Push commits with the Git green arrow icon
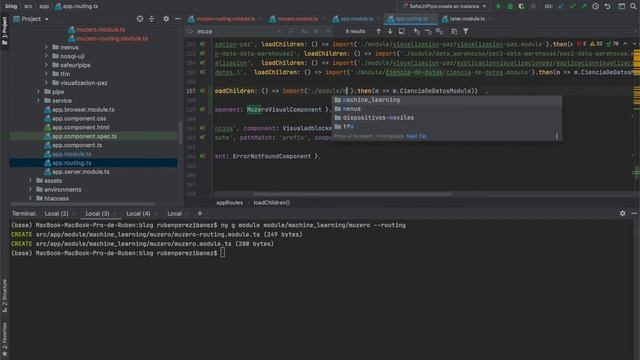This screenshot has width=640, height=360. tap(584, 7)
